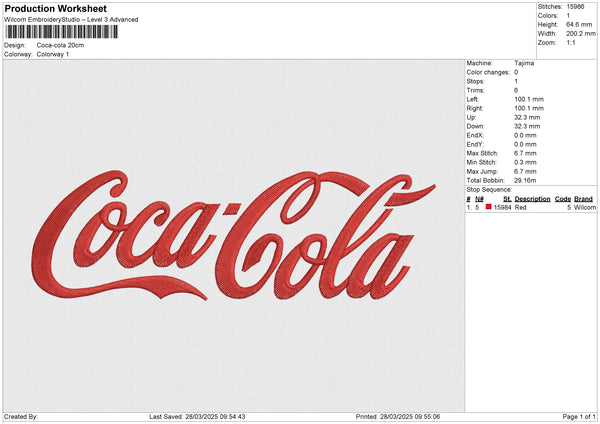600x424 pixels.
Task: Click the 'Page 1 of 1' footer text
Action: [579, 416]
